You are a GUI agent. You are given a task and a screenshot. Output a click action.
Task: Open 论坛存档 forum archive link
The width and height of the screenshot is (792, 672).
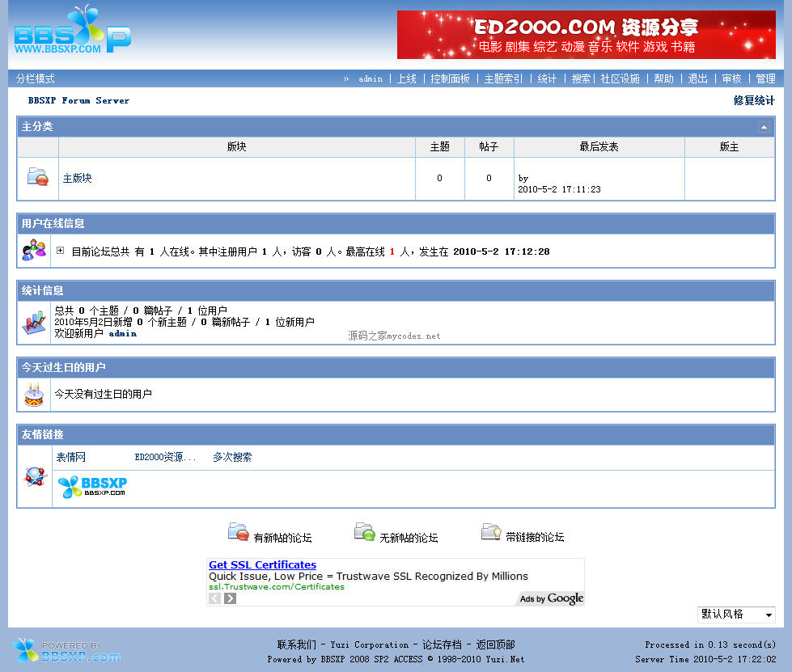point(442,645)
